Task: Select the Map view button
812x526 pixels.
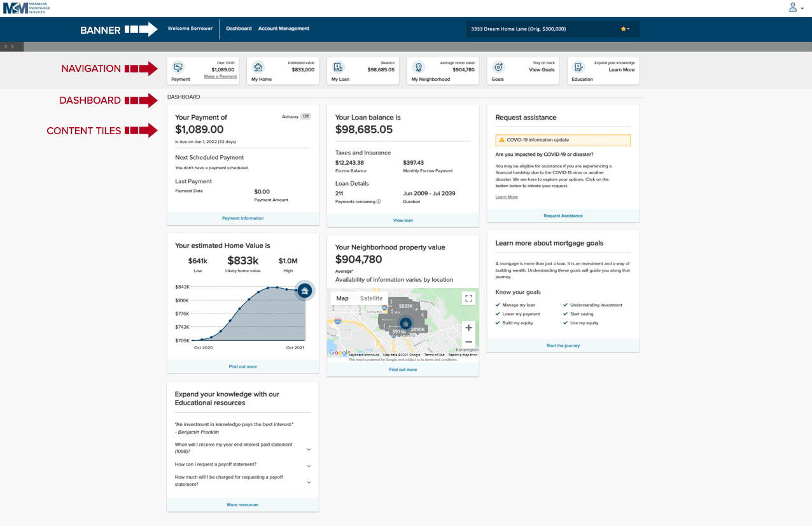Action: pos(342,298)
